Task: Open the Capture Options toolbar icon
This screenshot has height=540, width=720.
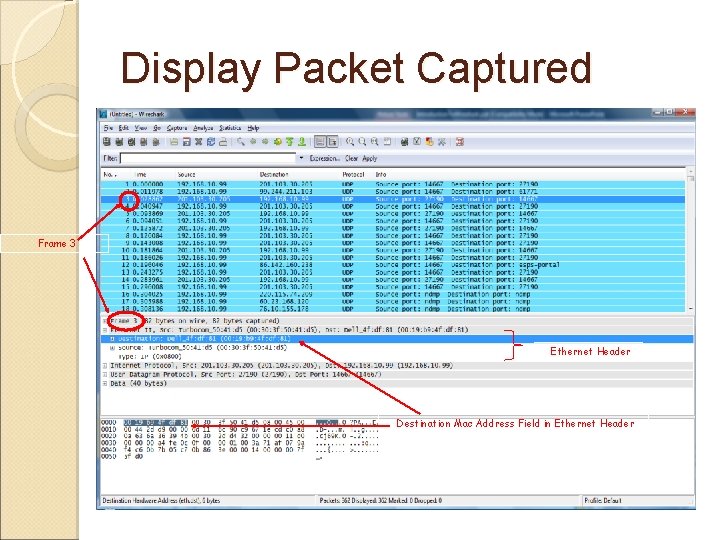Action: (119, 142)
